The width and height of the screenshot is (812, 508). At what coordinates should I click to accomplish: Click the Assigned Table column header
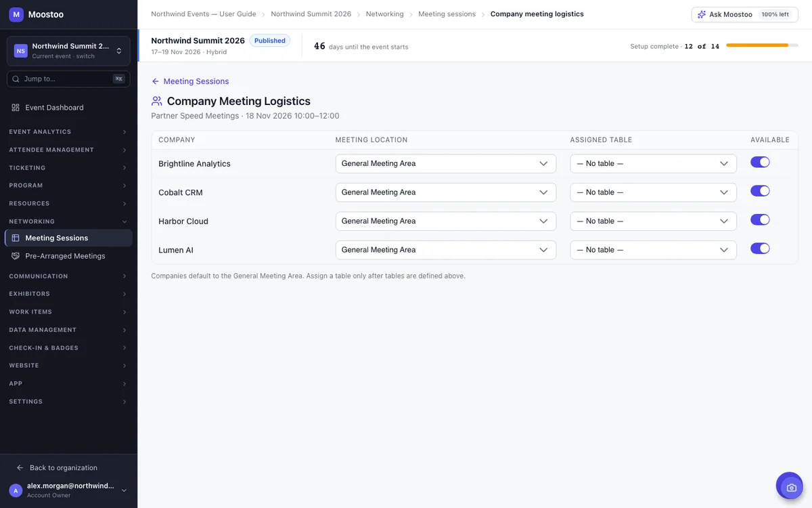pyautogui.click(x=601, y=140)
